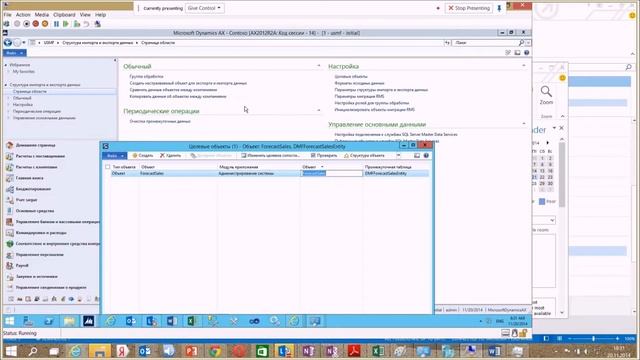Pause the virtual machine
Screen dimensions: 640x360
[x=56, y=24]
